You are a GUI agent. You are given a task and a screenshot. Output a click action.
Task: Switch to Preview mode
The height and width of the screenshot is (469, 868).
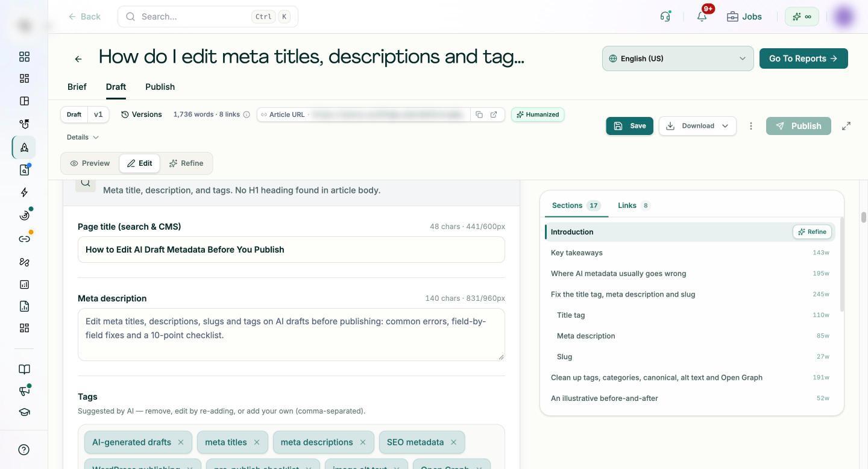point(90,163)
